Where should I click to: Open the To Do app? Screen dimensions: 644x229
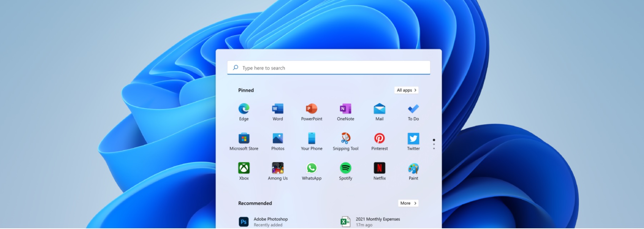pyautogui.click(x=413, y=112)
